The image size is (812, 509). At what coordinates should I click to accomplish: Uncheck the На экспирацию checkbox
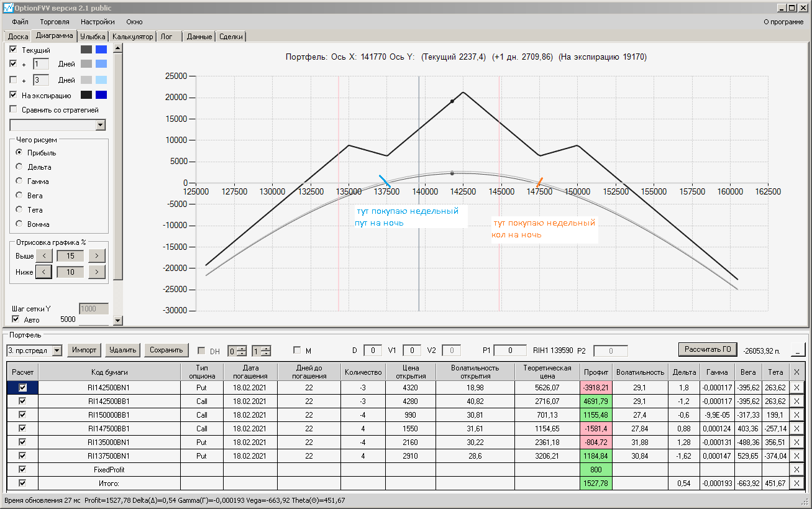tap(14, 95)
